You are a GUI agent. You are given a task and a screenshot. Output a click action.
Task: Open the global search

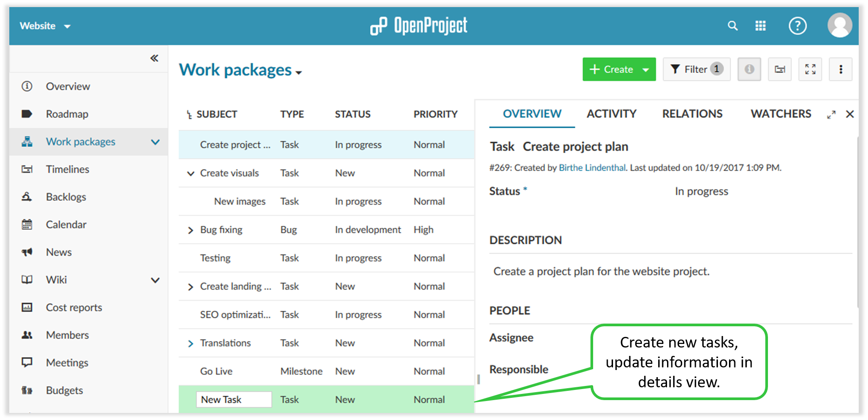coord(733,26)
